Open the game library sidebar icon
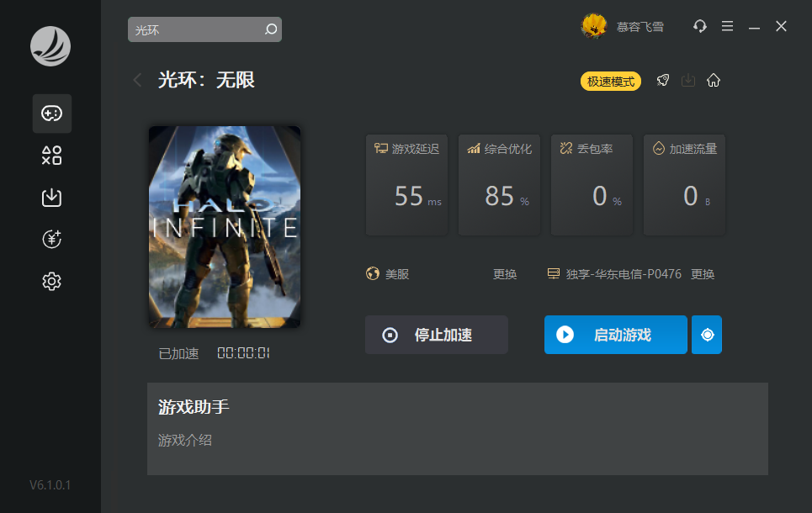Image resolution: width=812 pixels, height=513 pixels. click(52, 114)
